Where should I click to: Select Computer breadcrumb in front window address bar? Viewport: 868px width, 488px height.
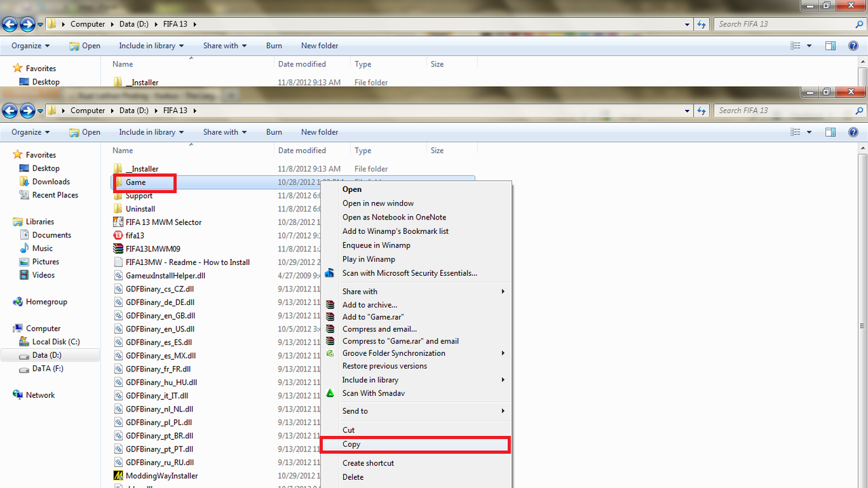(x=88, y=110)
